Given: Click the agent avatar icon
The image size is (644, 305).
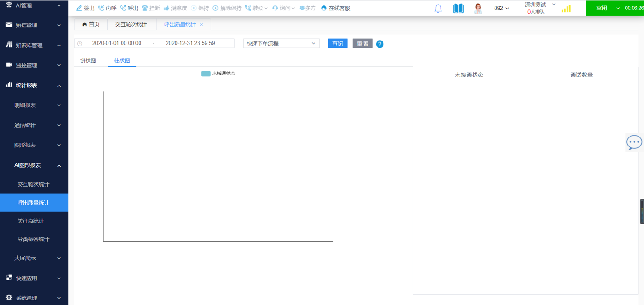Looking at the screenshot, I should tap(478, 8).
